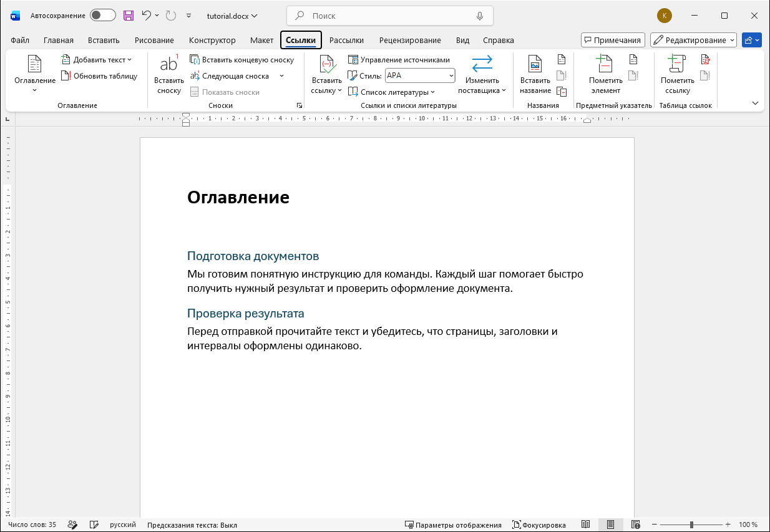Open the Справка tab

tap(499, 40)
